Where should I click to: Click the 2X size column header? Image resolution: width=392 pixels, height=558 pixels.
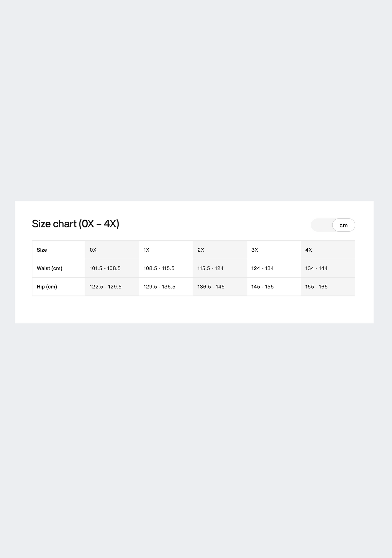point(201,250)
